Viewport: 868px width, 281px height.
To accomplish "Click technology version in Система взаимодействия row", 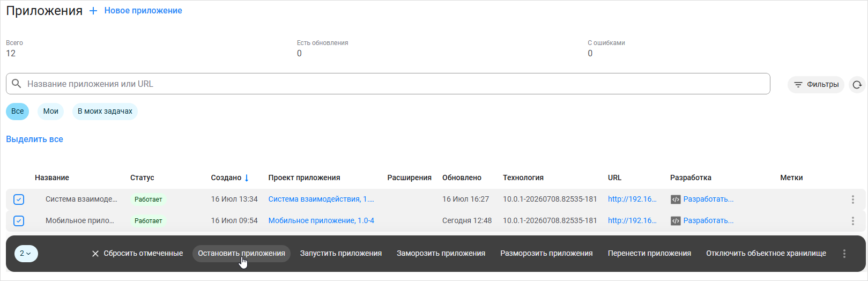I will (x=550, y=199).
